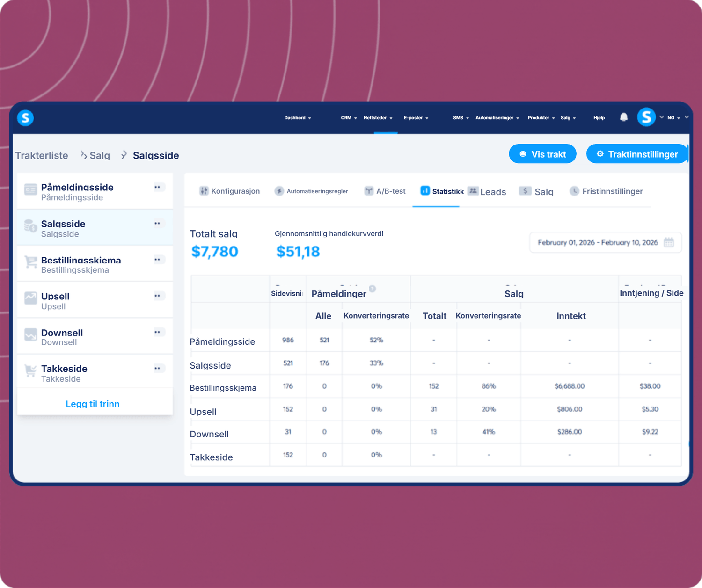Open the Hjelp menu item
Screen dimensions: 702x588
point(599,118)
